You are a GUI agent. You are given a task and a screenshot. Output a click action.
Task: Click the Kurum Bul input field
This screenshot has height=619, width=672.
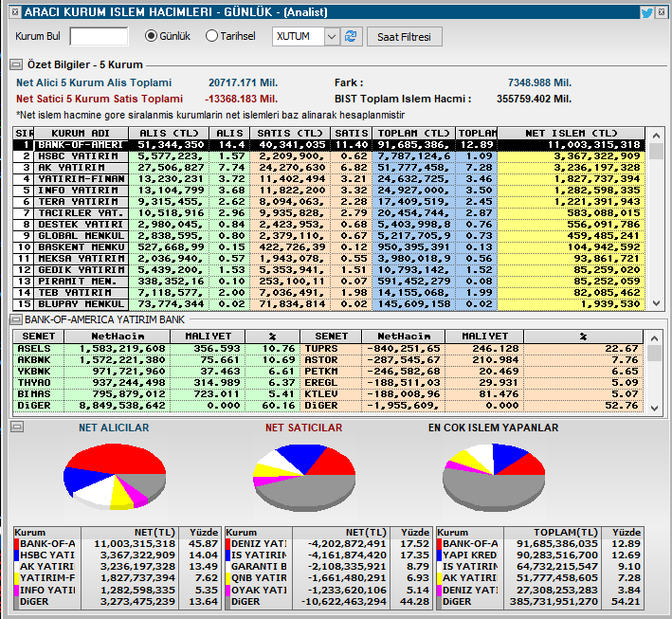click(x=99, y=36)
